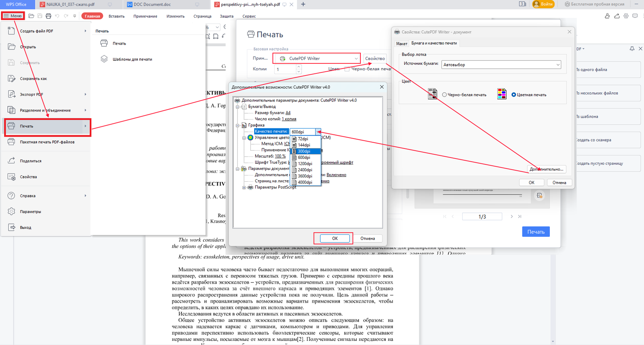Collapse the Бумага/Вывод tree node
644x345 pixels.
[238, 107]
